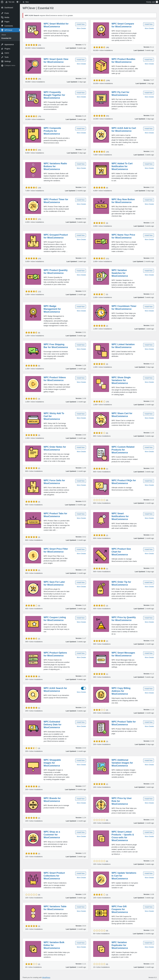Click the WPC Product FAQs question icon
This screenshot has height=980, width=159.
tap(101, 487)
